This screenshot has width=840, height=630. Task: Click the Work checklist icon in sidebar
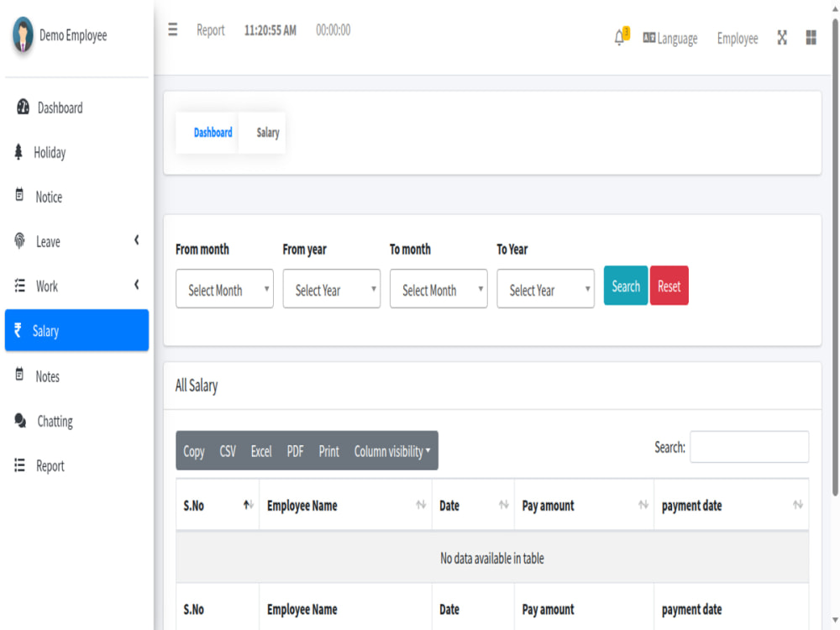tap(19, 286)
